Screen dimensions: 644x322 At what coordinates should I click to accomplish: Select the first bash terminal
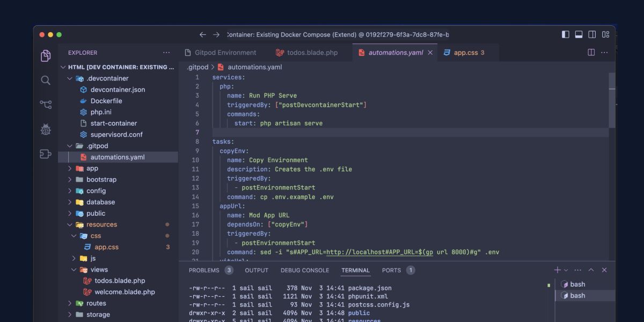(586, 284)
